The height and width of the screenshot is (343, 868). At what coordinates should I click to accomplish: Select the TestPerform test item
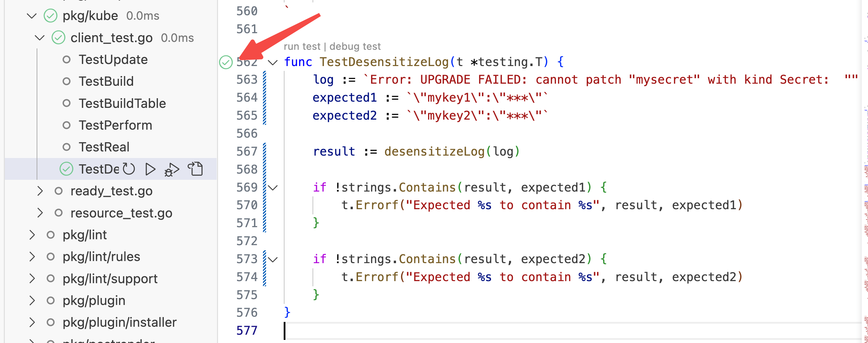pos(115,125)
